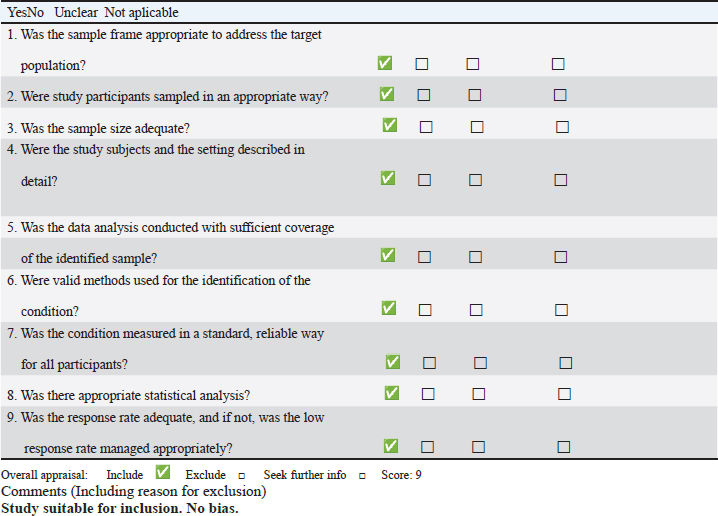Check the No box for question 1

tap(422, 64)
